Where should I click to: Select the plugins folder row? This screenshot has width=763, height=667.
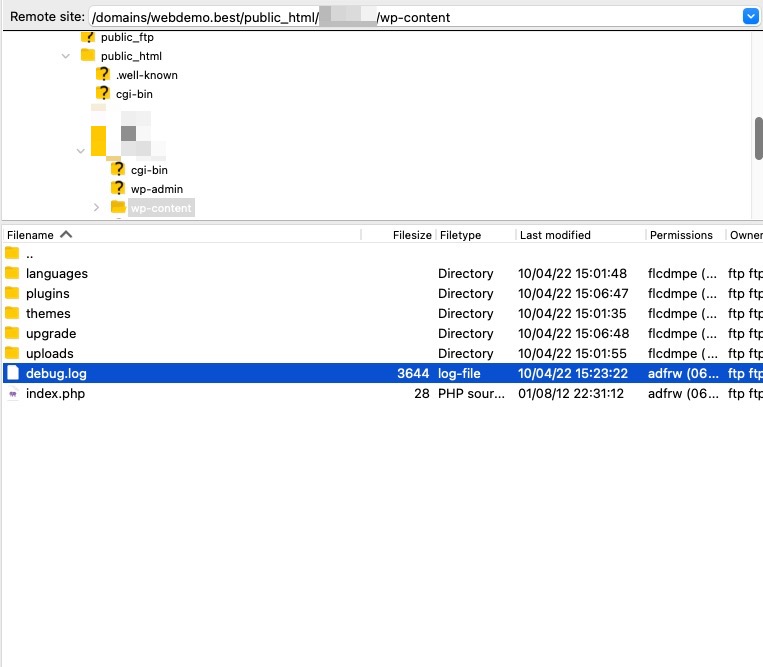coord(383,293)
